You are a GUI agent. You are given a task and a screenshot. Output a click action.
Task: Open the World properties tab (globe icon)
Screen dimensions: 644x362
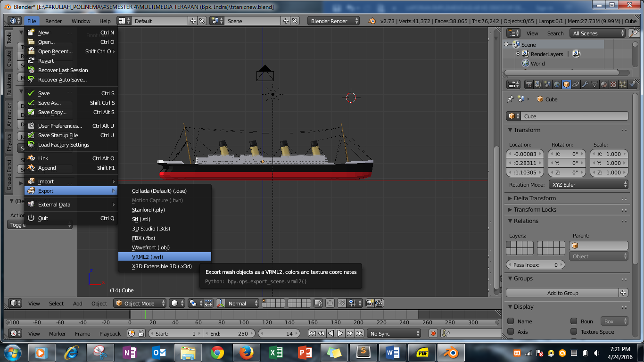pyautogui.click(x=557, y=84)
